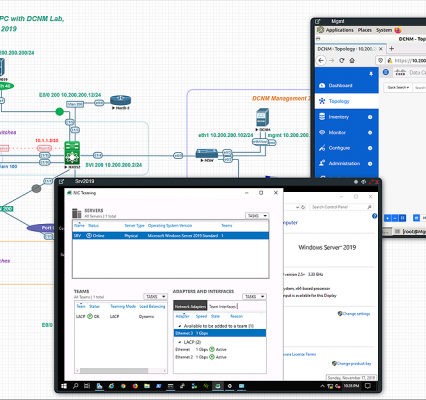
Task: Launch Firefox from the Mgmt top panel
Action: click(x=398, y=30)
